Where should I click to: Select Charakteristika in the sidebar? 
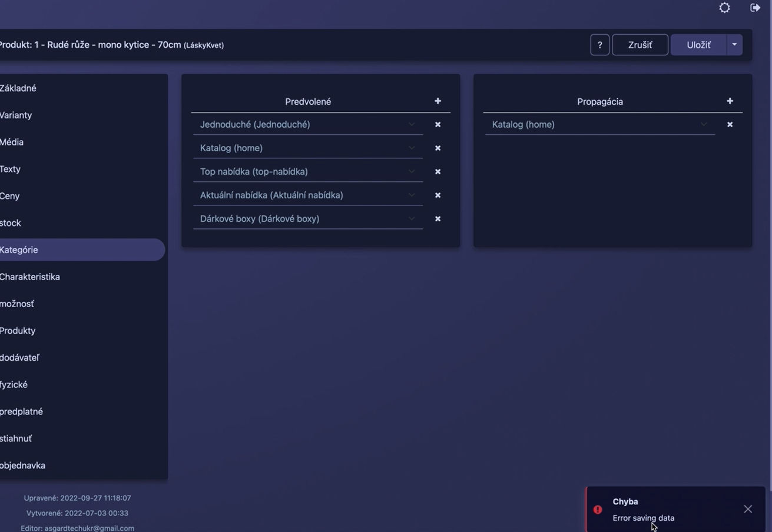tap(30, 277)
